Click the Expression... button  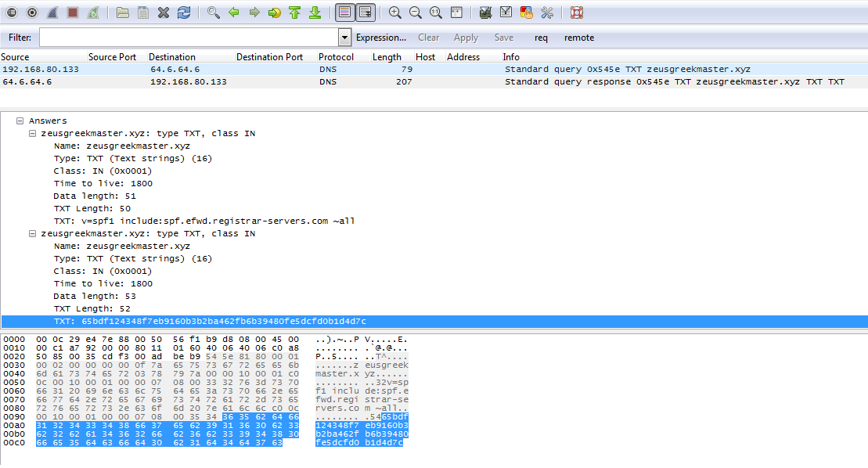pos(380,38)
